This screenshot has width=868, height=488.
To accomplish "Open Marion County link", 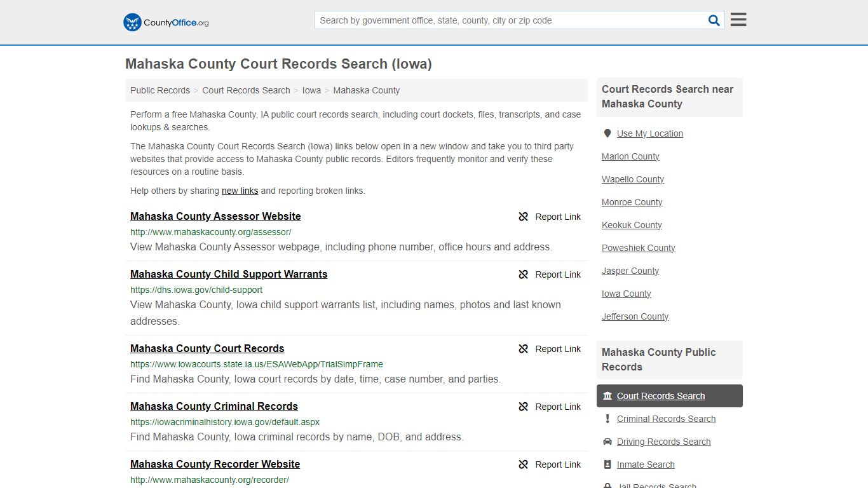I will coord(630,156).
